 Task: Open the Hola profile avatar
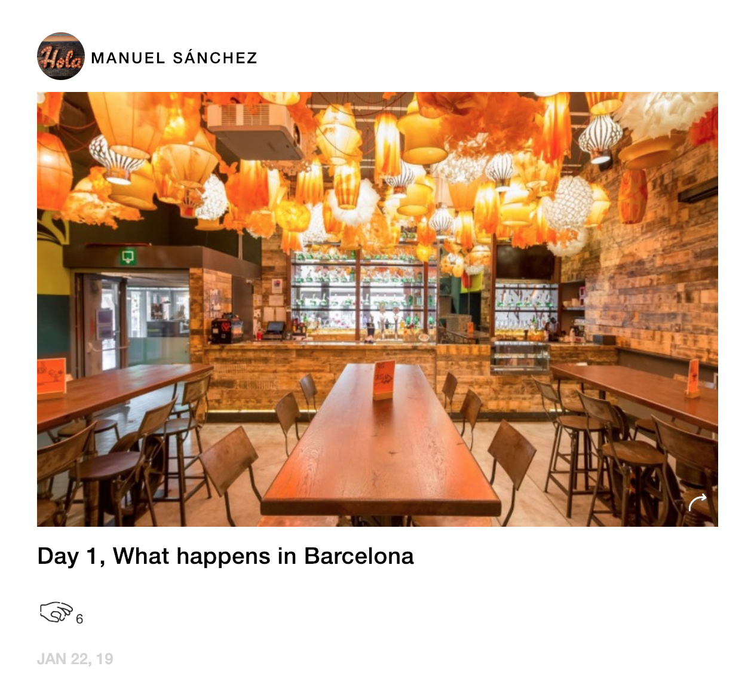[x=61, y=56]
